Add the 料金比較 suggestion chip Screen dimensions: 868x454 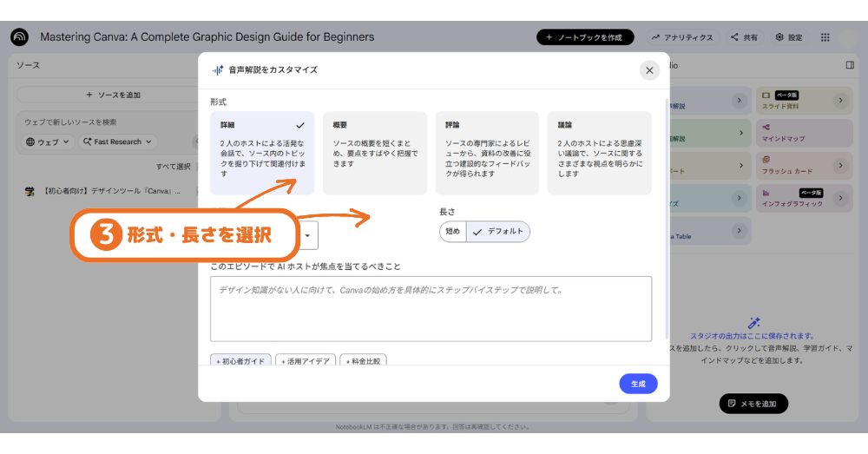pos(363,360)
